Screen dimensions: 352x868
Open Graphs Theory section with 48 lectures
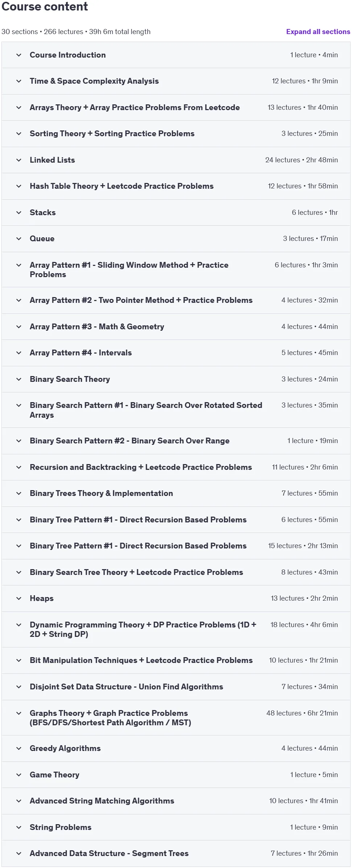pyautogui.click(x=110, y=718)
